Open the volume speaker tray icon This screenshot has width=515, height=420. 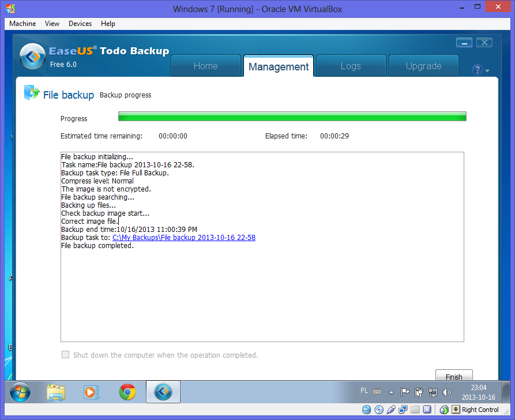tap(447, 392)
